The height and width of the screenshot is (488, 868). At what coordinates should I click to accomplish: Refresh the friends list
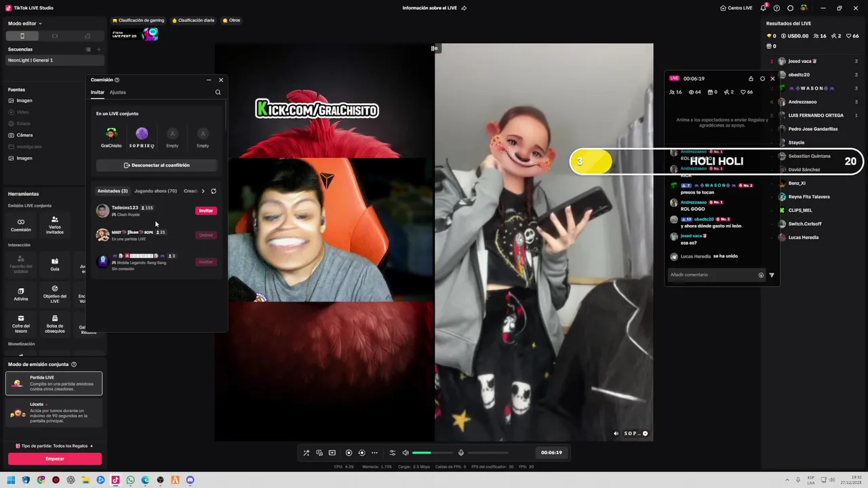pyautogui.click(x=214, y=191)
